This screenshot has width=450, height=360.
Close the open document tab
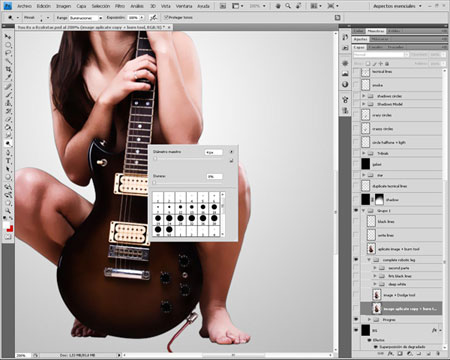click(170, 27)
